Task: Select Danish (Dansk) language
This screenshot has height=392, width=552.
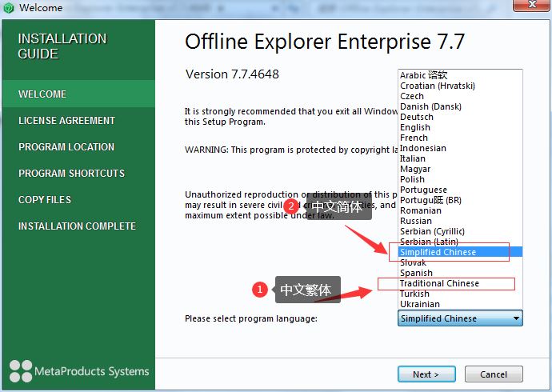Action: point(460,106)
